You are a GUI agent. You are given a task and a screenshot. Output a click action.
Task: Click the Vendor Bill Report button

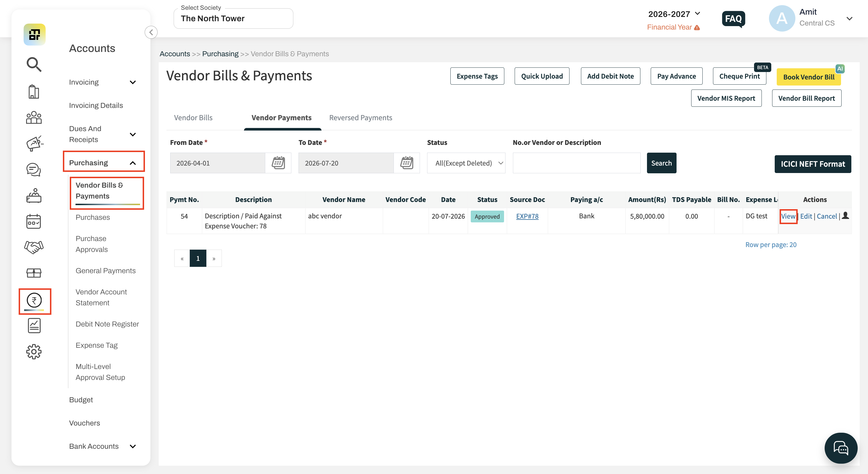806,98
